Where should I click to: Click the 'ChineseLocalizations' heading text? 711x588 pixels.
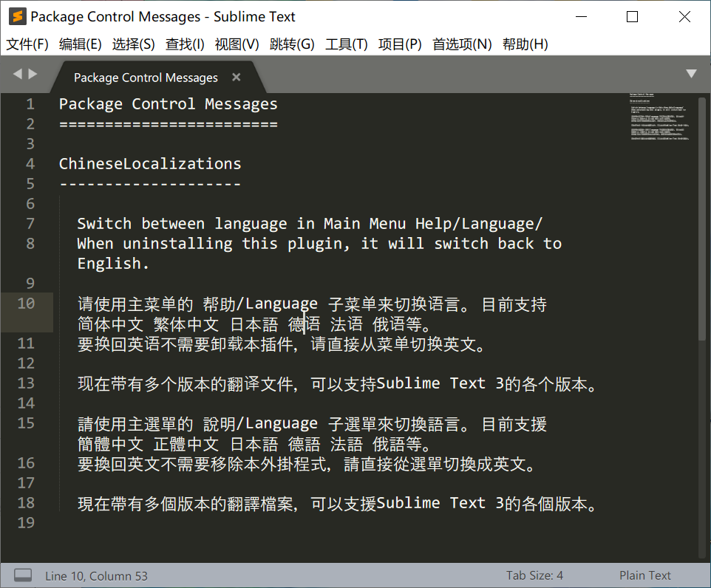(150, 164)
